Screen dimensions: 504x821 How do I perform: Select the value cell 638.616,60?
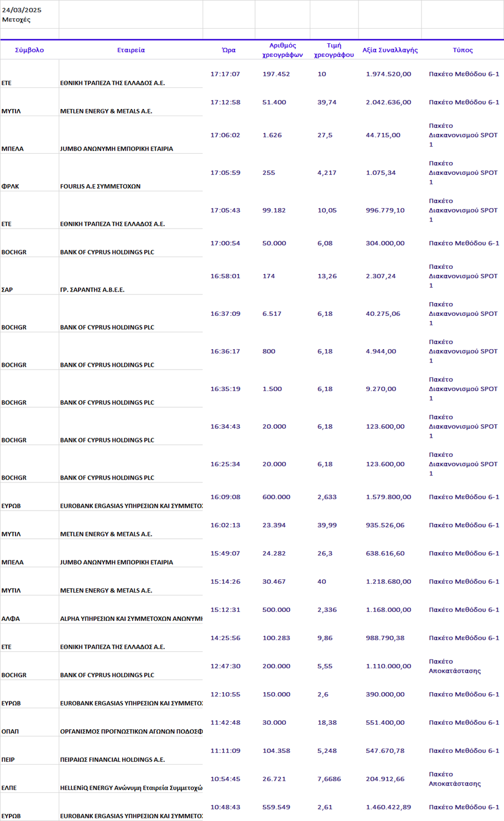pos(385,553)
